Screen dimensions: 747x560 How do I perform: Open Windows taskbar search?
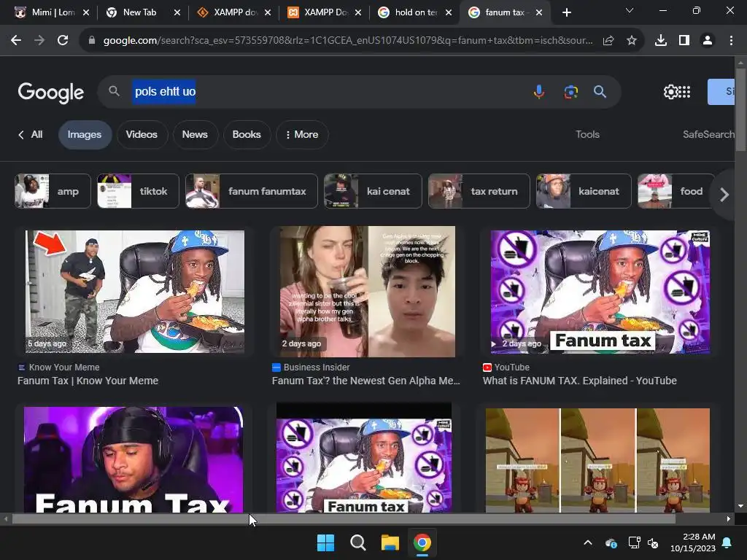357,542
